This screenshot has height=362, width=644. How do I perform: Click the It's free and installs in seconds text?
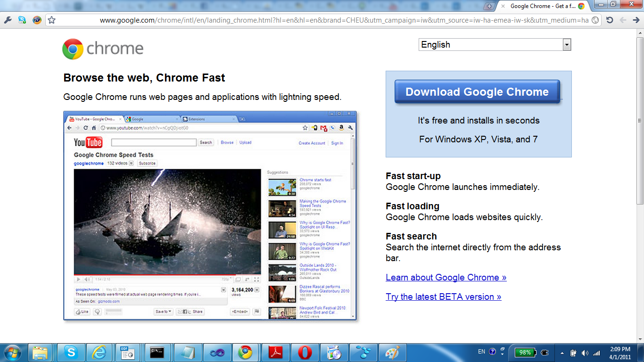click(479, 120)
